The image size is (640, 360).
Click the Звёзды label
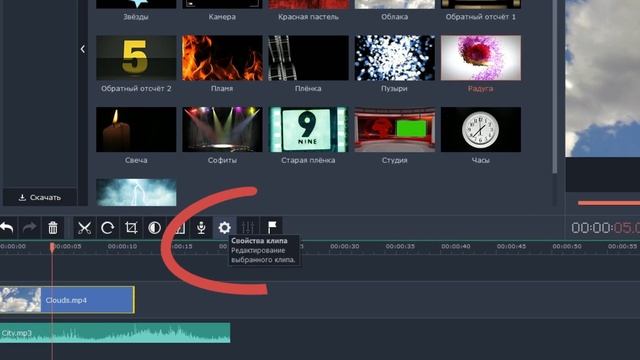136,17
